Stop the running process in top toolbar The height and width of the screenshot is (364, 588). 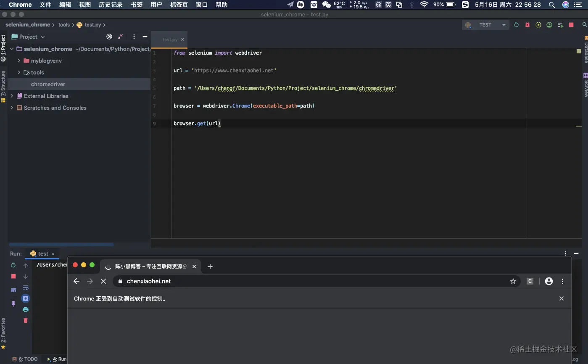pos(571,25)
